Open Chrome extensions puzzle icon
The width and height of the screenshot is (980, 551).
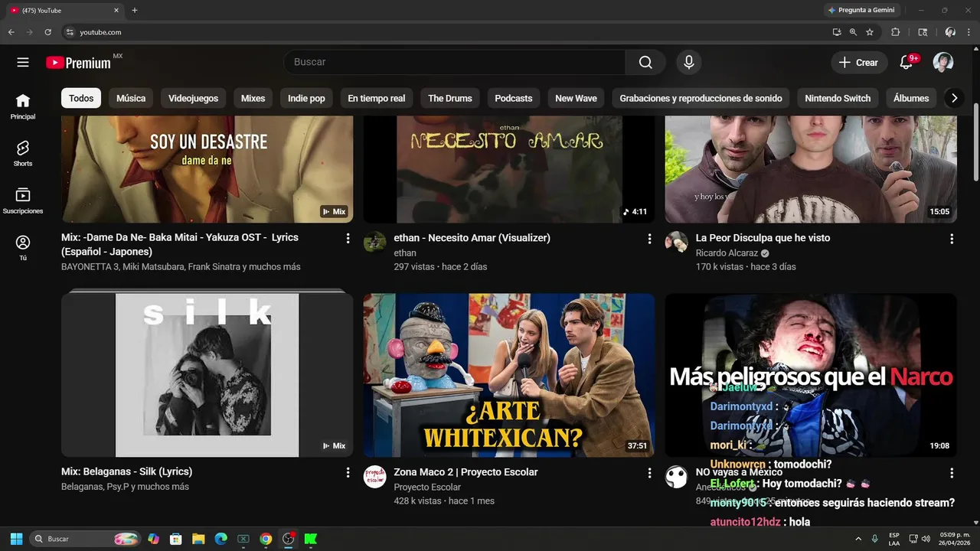pyautogui.click(x=895, y=32)
